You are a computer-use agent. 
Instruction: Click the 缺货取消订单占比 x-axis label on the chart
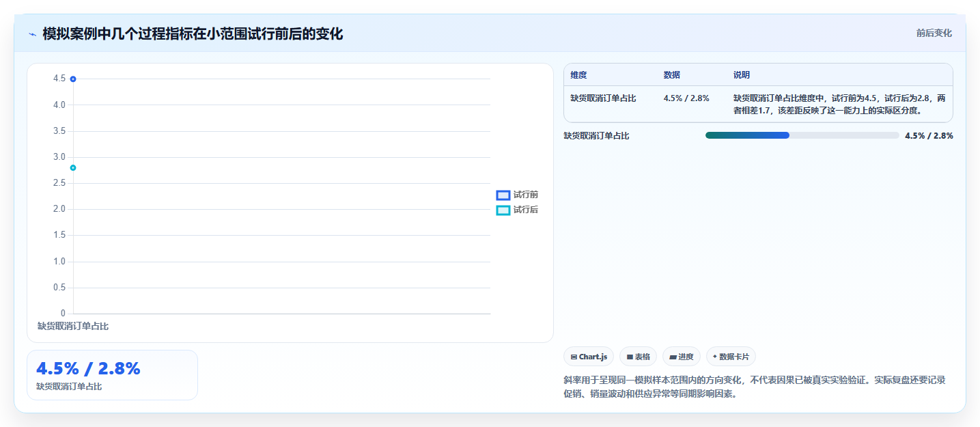[73, 326]
